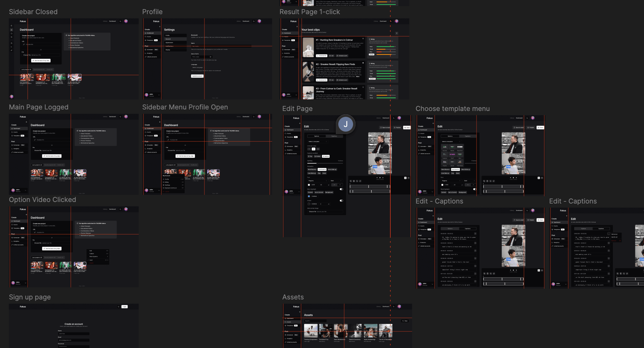Viewport: 644px width, 348px height.
Task: Open Bold weight dropdown in Edit Page
Action: tap(336, 181)
